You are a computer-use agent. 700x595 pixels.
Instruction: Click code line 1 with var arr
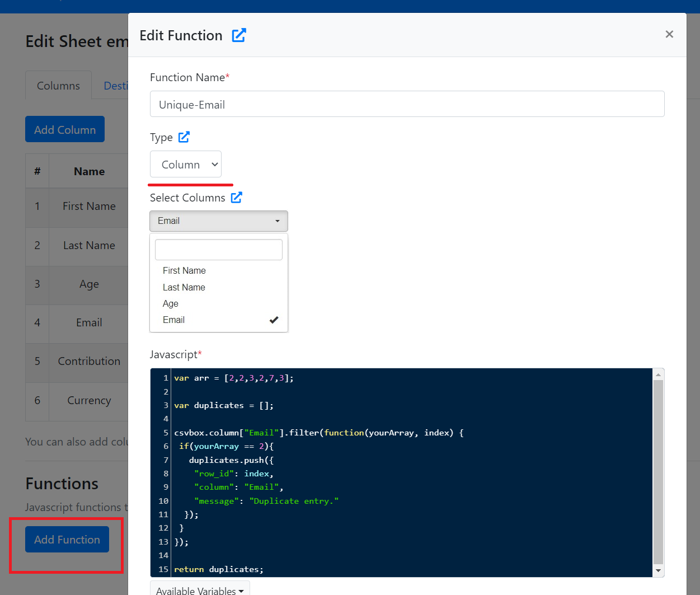click(x=234, y=378)
